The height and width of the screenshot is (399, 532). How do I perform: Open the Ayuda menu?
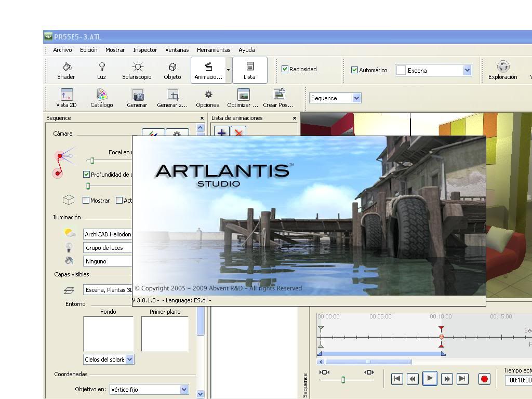click(x=247, y=50)
